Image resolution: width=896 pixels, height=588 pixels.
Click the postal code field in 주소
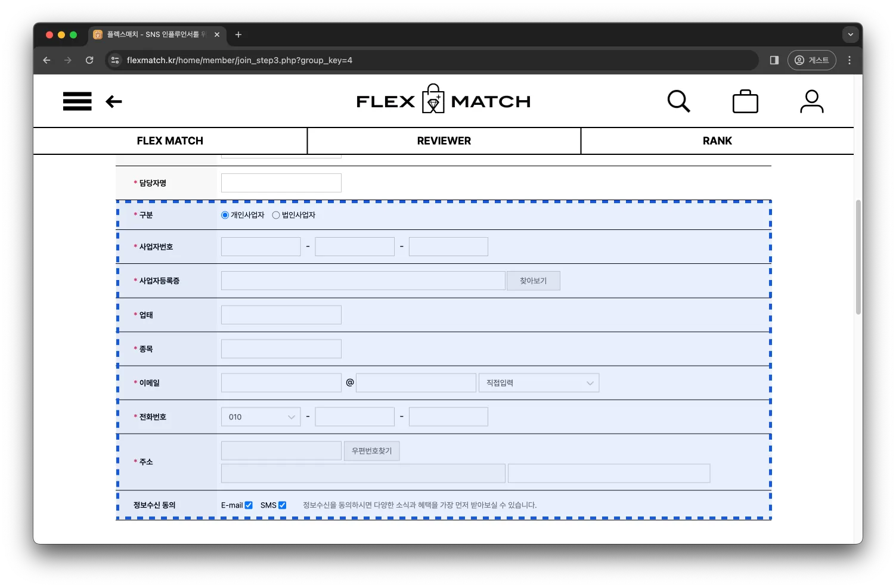(x=281, y=451)
